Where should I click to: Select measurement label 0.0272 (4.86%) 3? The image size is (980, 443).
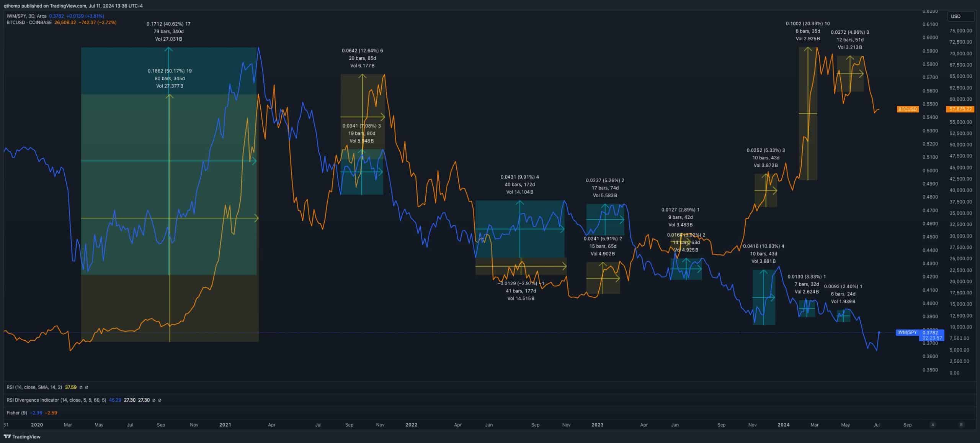click(850, 32)
